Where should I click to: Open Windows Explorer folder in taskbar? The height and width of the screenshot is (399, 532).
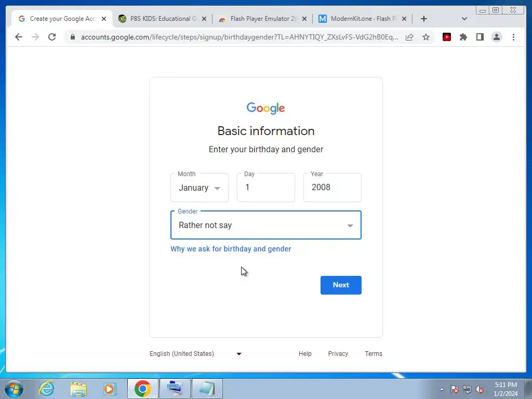[78, 389]
